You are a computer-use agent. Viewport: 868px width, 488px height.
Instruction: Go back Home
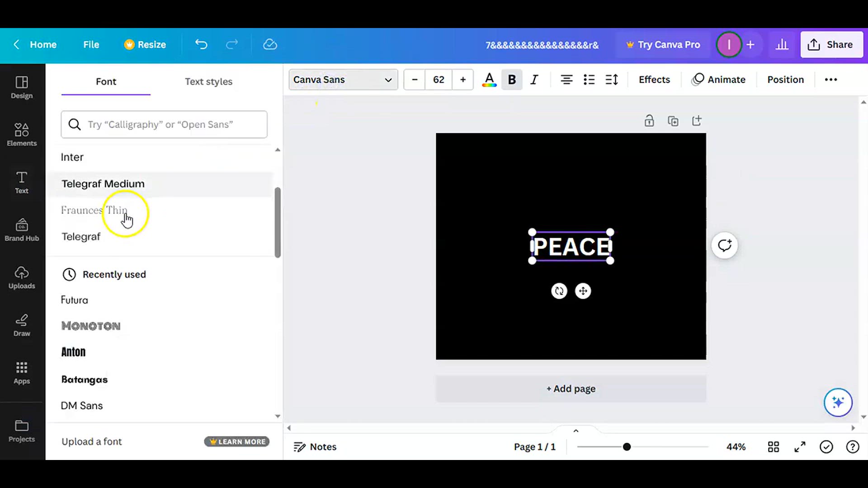(x=35, y=44)
